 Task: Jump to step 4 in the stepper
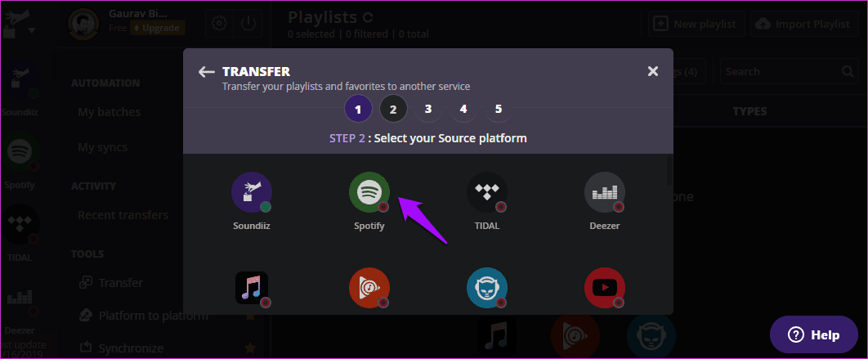click(x=463, y=109)
